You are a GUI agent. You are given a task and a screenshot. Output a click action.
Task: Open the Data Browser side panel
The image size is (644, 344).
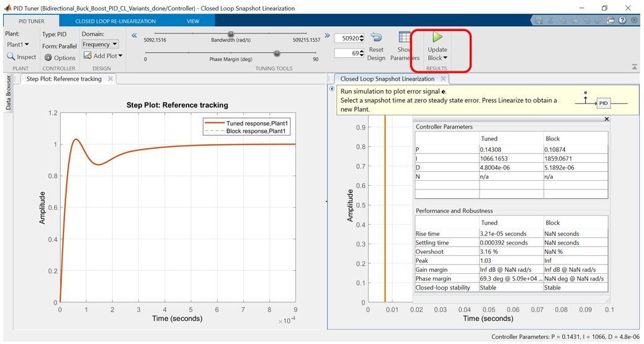tap(8, 93)
